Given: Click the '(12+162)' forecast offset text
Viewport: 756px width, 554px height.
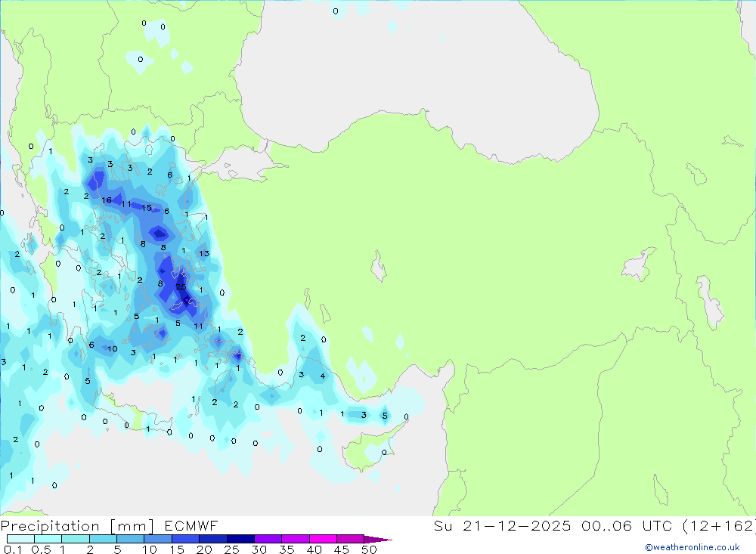Looking at the screenshot, I should 720,525.
